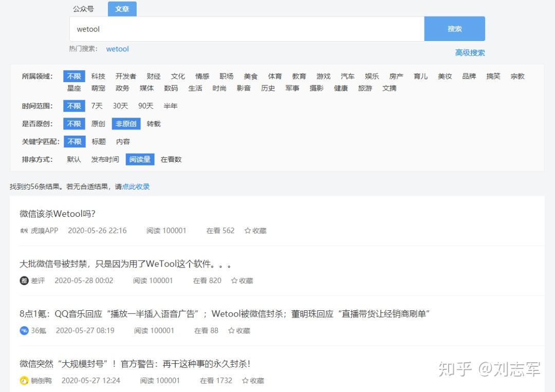This screenshot has height=392, width=555.
Task: Filter by 搞笑 domain
Action: (x=493, y=76)
